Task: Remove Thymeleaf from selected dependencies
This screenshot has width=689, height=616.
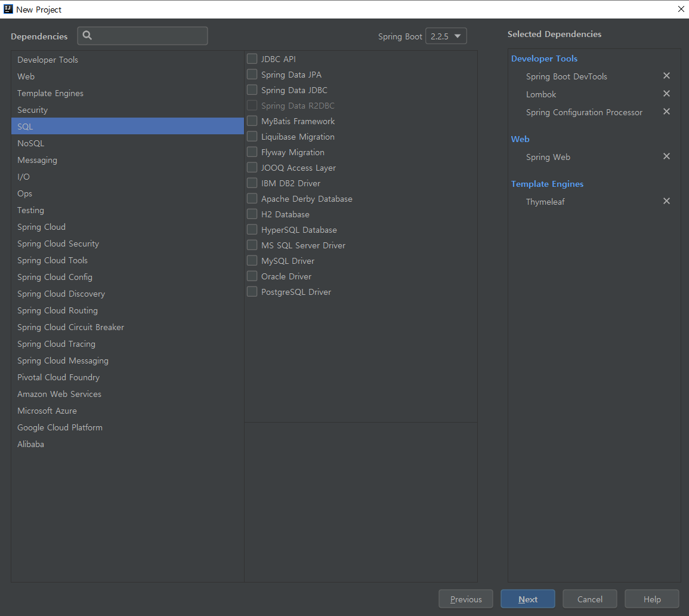Action: pyautogui.click(x=666, y=201)
